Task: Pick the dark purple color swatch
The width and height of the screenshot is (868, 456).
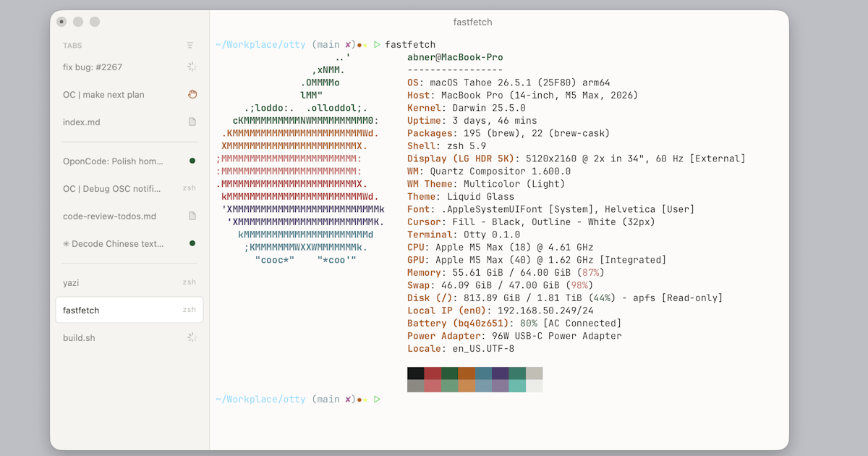Action: pos(500,373)
